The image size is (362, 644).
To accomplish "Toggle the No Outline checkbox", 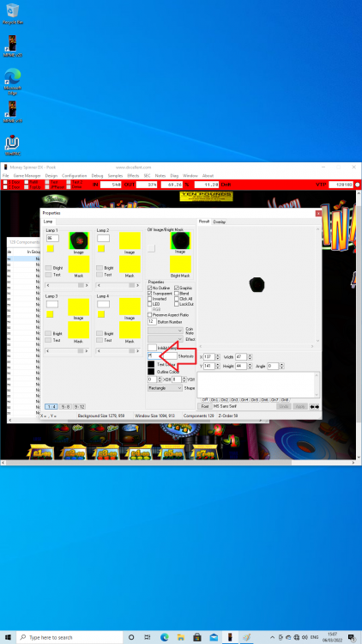I will tap(150, 289).
